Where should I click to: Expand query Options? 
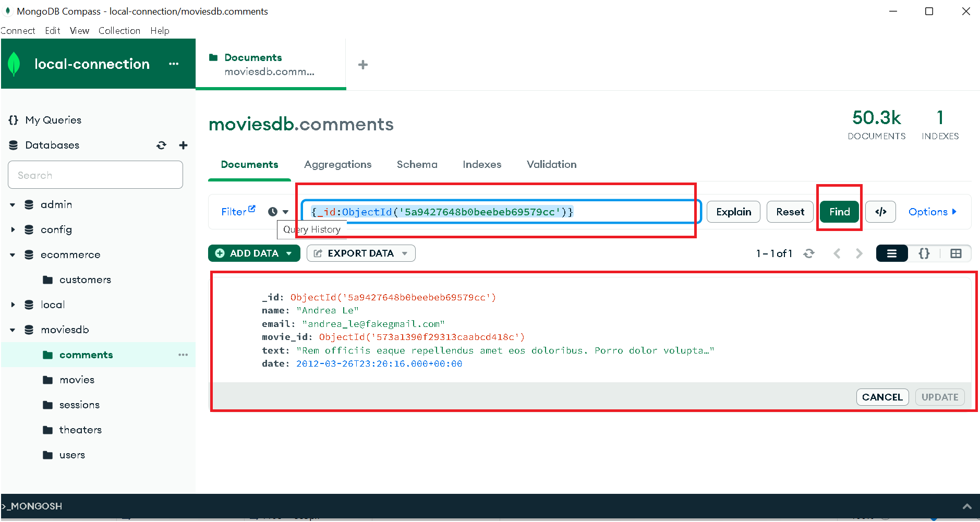pos(932,212)
